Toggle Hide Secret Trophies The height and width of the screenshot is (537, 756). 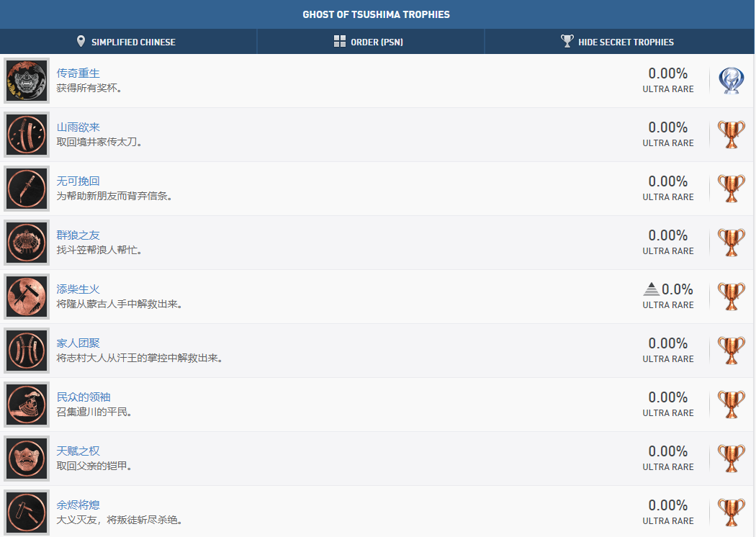618,42
